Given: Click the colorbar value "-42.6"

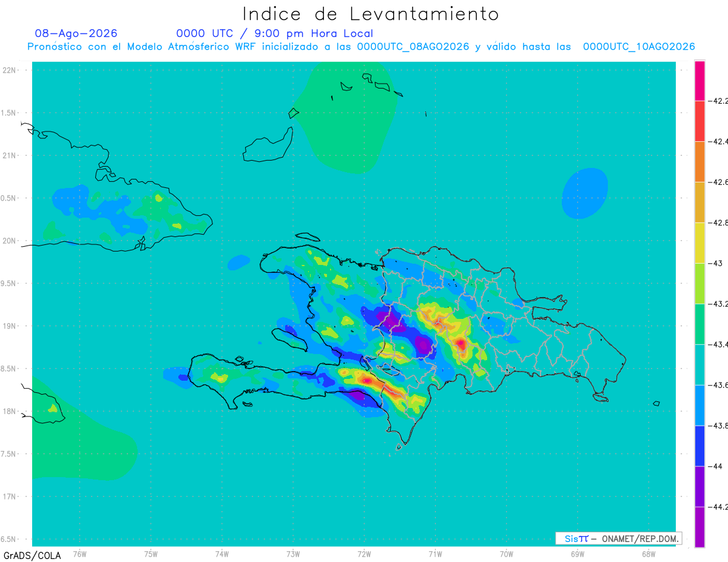Looking at the screenshot, I should (x=719, y=182).
